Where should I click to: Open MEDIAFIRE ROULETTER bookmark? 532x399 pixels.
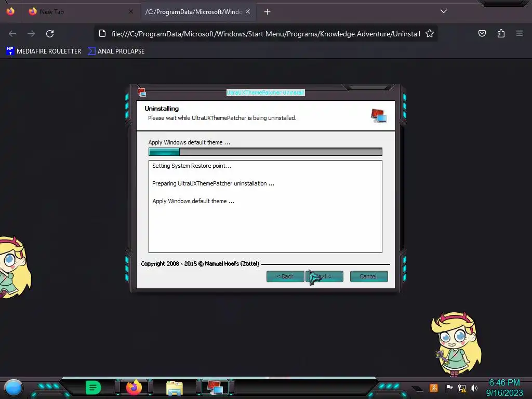coord(44,51)
